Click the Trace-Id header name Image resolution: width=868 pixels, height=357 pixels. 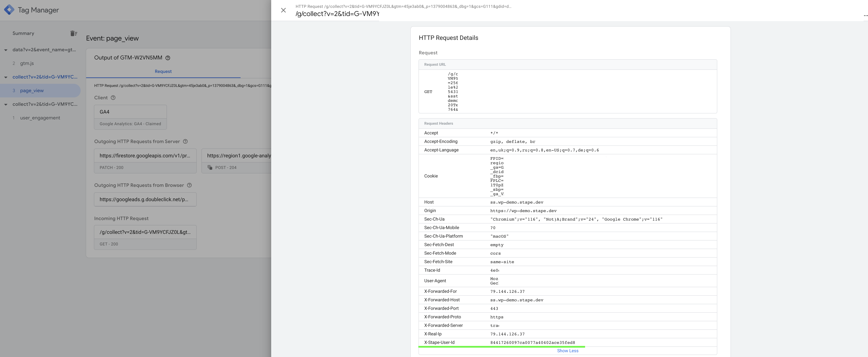pos(432,270)
